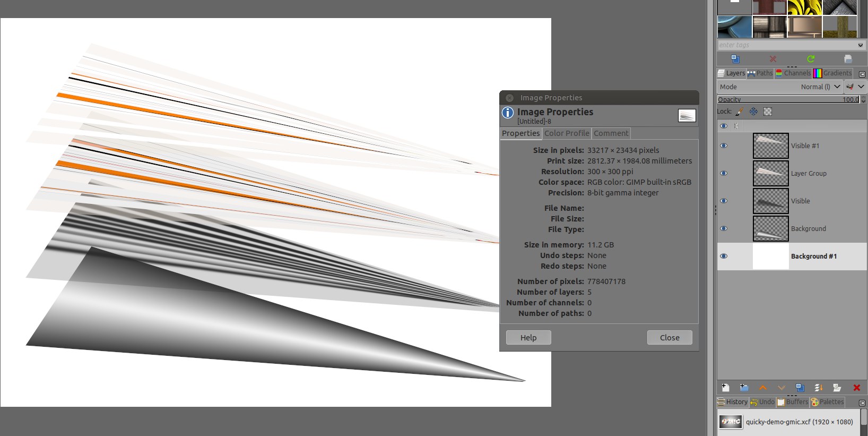Click the add layer mask icon
The image size is (868, 436).
tap(837, 388)
